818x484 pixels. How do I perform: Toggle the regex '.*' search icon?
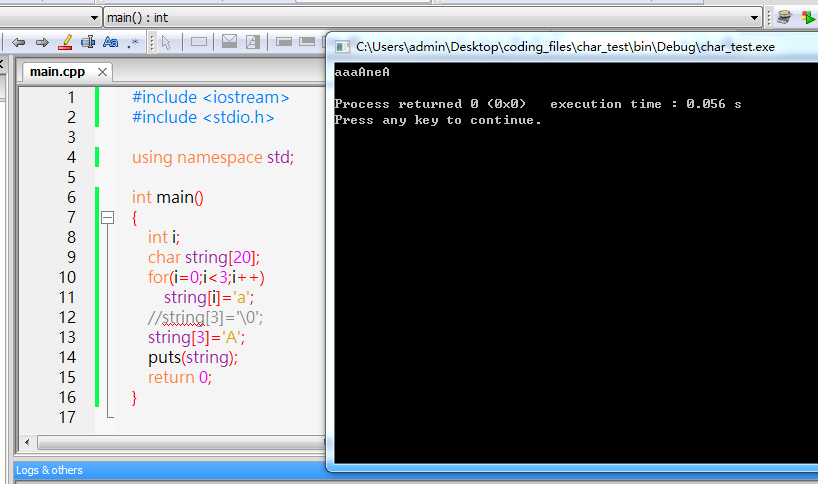click(133, 43)
